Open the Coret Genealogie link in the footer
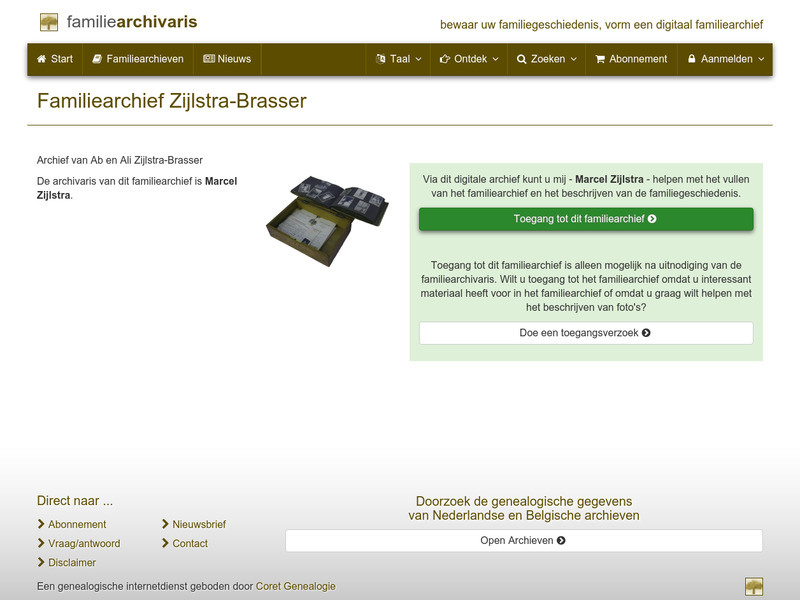 coord(295,587)
